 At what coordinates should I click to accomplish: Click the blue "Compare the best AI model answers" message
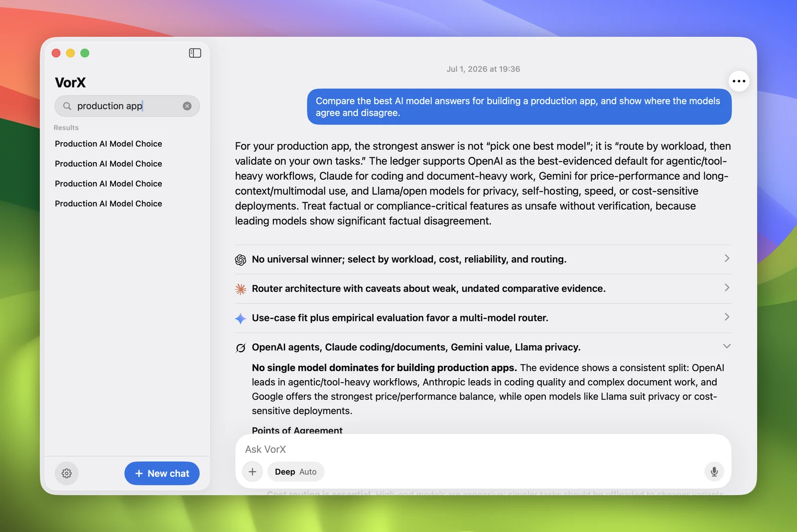pyautogui.click(x=519, y=107)
